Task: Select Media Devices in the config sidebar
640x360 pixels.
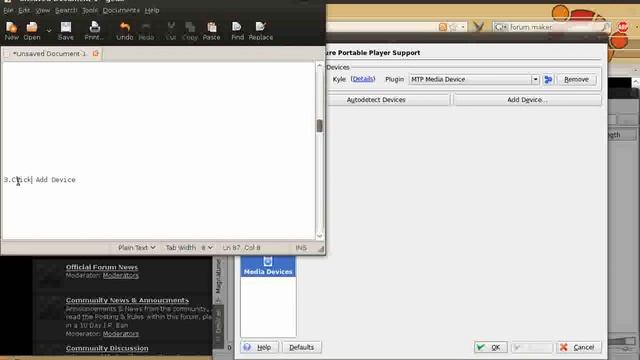Action: pos(268,267)
